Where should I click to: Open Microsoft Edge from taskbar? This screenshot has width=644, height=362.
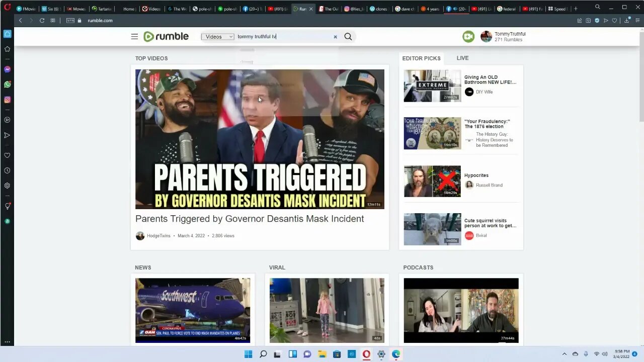click(x=396, y=354)
